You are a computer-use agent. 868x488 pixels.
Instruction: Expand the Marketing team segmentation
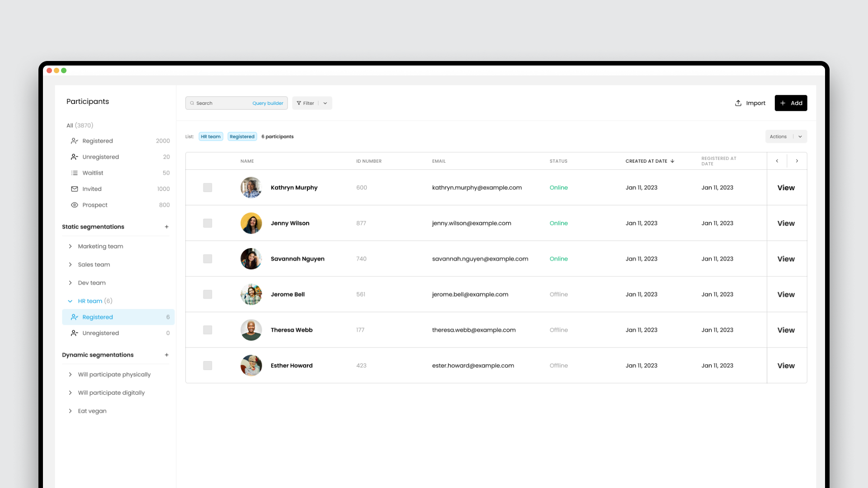pos(71,246)
